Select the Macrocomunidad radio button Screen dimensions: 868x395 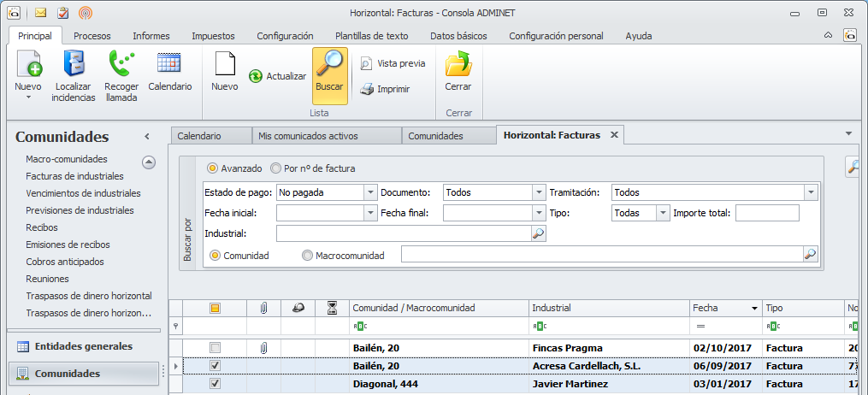click(308, 255)
